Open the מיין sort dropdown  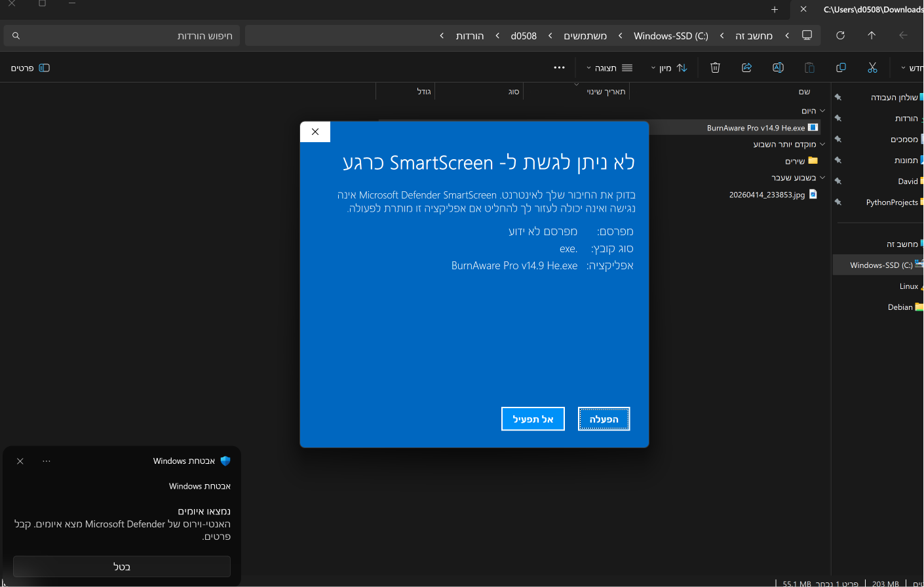coord(668,67)
